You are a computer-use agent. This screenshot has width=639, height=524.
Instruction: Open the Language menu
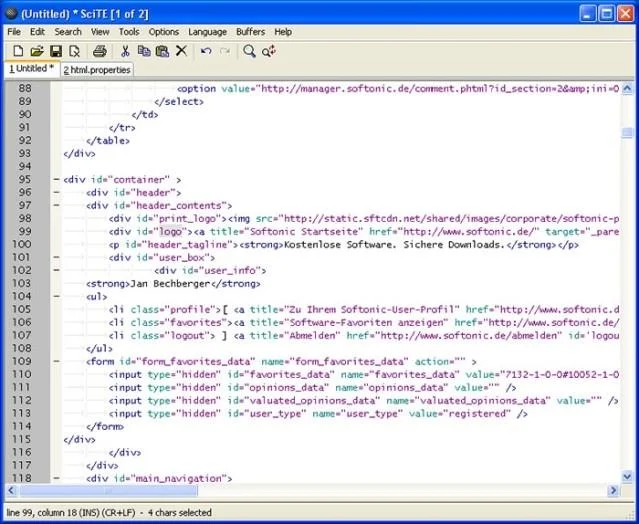coord(207,32)
